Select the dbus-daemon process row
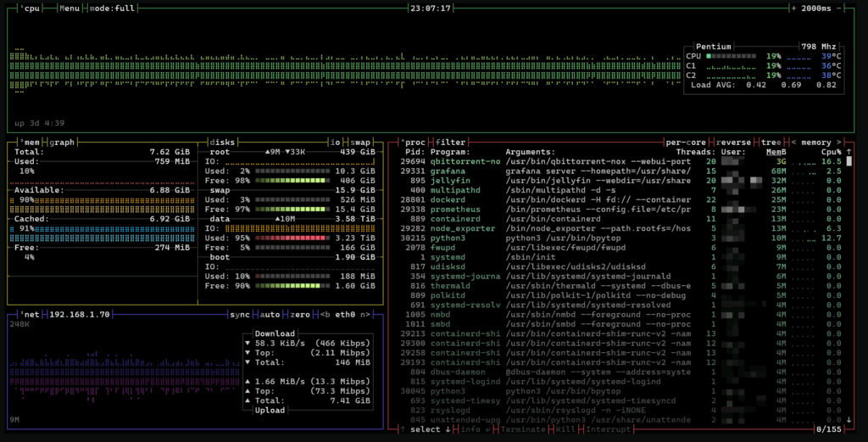The image size is (868, 442). (621, 372)
